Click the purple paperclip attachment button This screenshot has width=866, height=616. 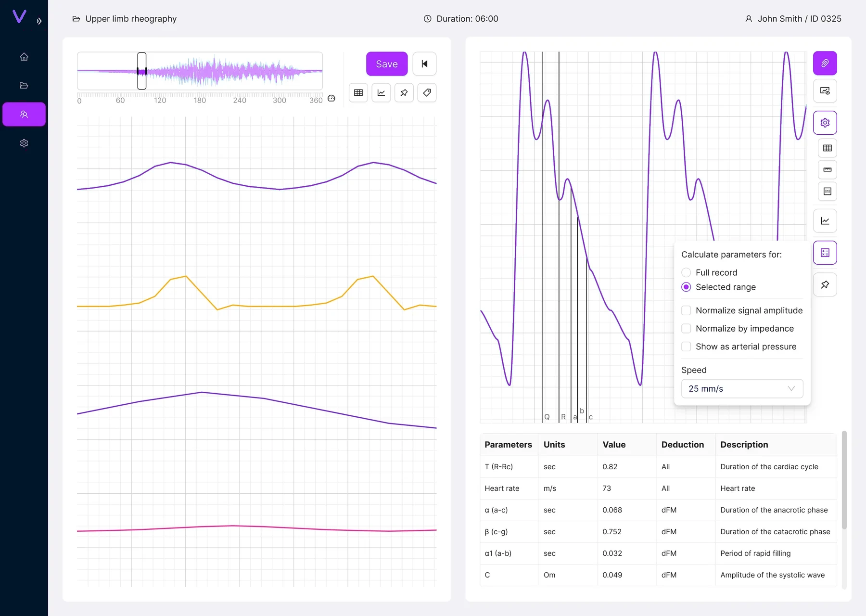tap(825, 63)
